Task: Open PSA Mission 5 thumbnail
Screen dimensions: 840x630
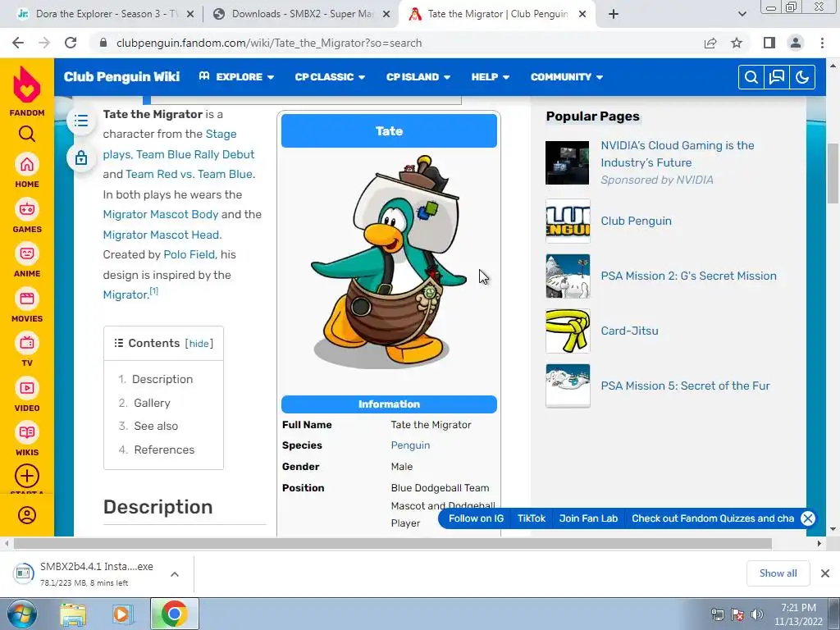Action: 568,386
